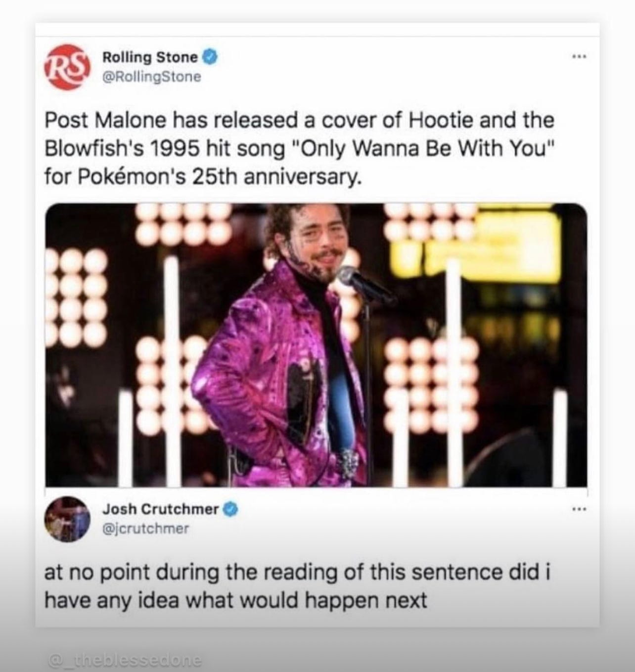Click the words "Hootie and the" in tweet
Viewport: 635px width, 672px height.
tap(480, 120)
